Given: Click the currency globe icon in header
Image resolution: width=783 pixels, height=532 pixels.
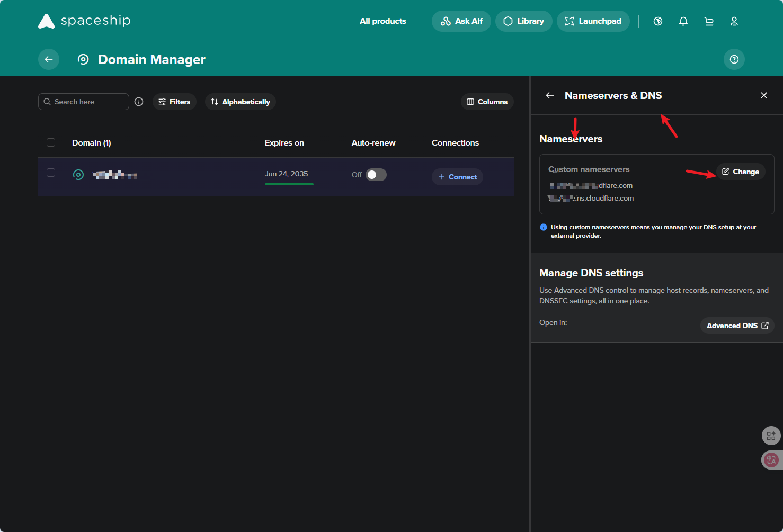Looking at the screenshot, I should click(658, 21).
